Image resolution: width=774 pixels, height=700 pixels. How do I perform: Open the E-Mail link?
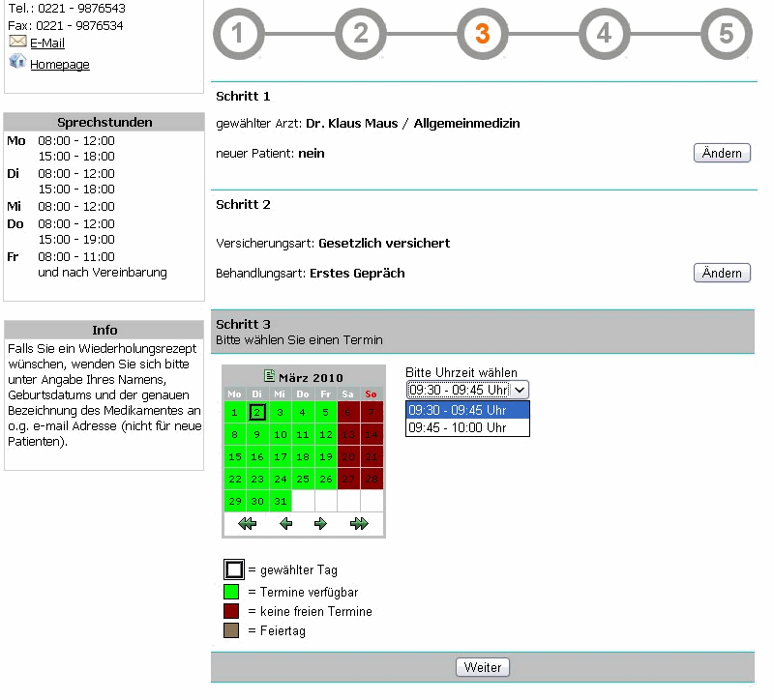[47, 44]
